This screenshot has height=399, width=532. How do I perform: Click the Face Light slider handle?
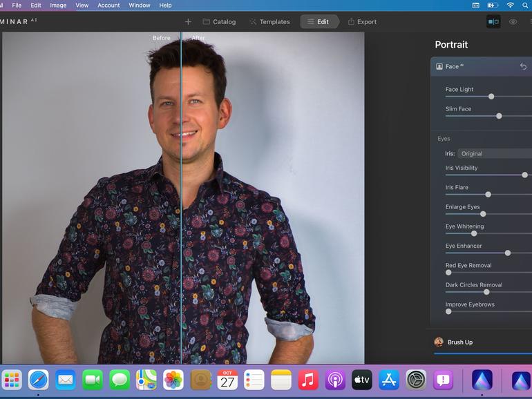(x=491, y=97)
